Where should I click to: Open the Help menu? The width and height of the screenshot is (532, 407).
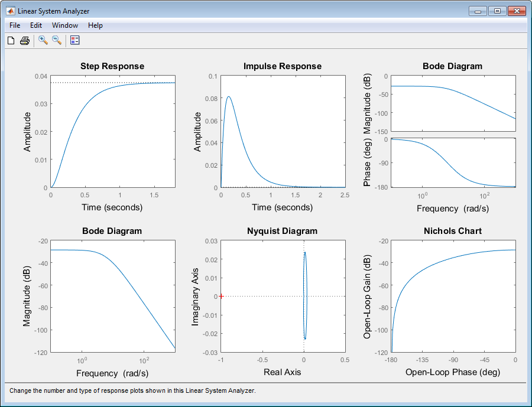(95, 25)
